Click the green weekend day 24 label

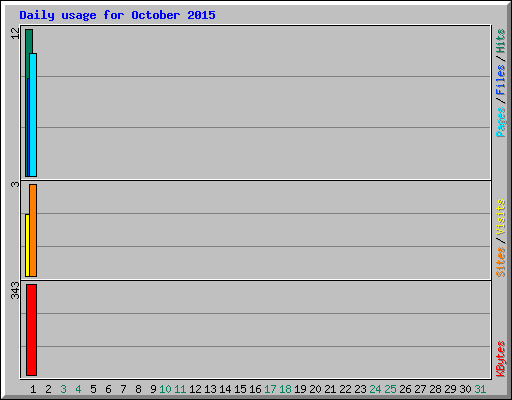[375, 389]
